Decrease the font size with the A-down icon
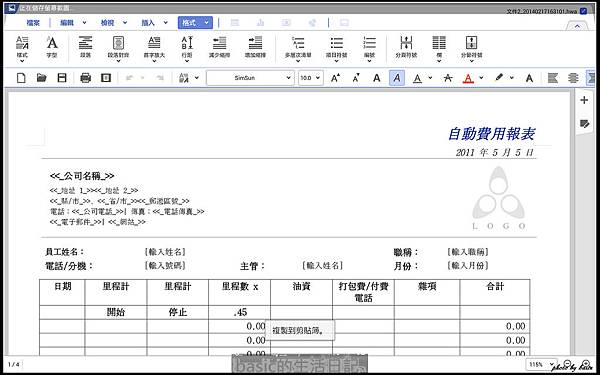This screenshot has height=375, width=600. 356,78
